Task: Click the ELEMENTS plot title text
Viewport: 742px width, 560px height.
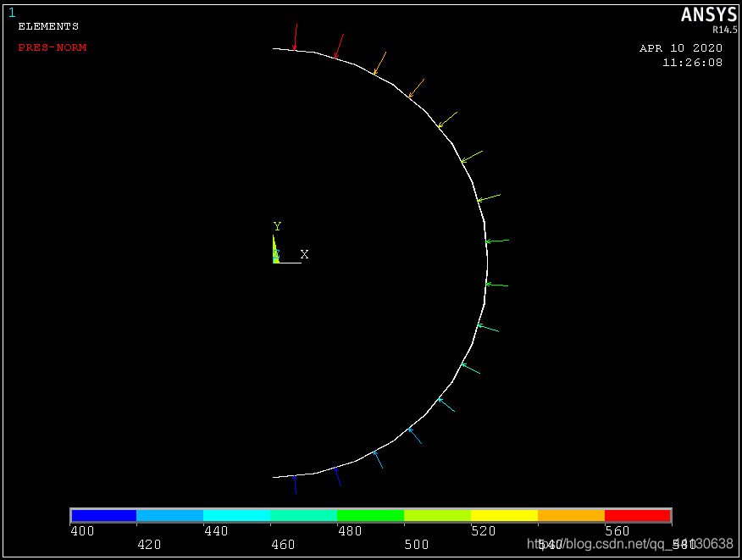Action: [x=48, y=26]
